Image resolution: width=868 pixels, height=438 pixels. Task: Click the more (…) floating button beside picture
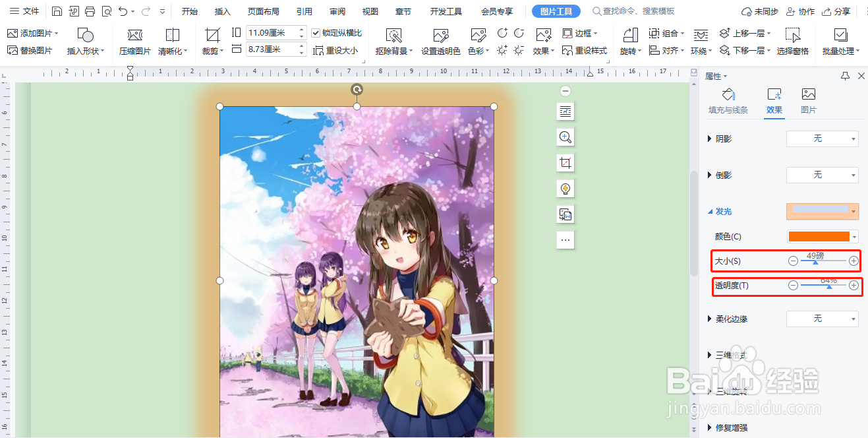[565, 240]
